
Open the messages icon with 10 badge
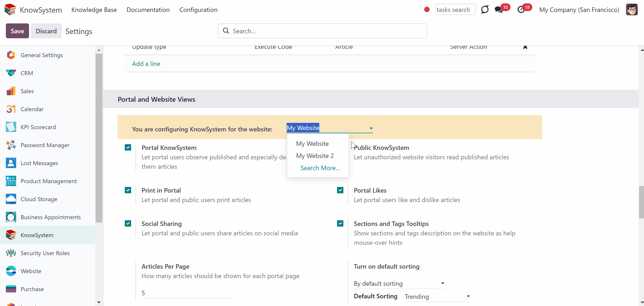(x=499, y=9)
